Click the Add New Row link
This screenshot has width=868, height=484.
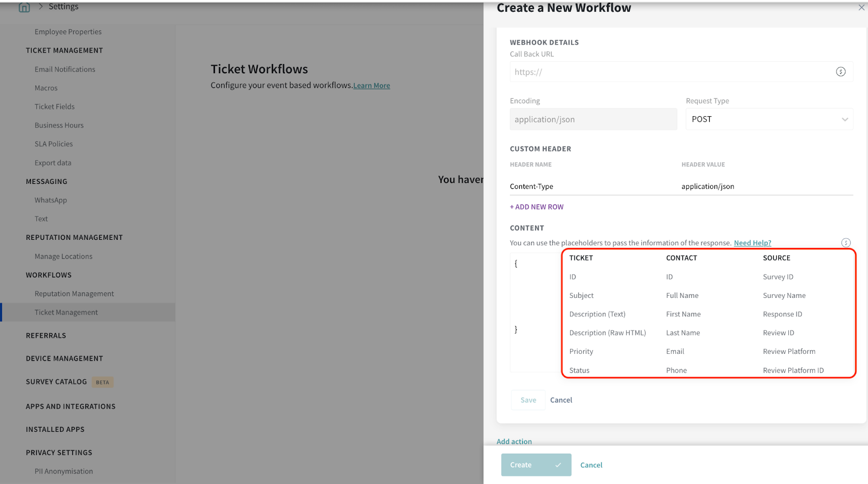point(537,207)
